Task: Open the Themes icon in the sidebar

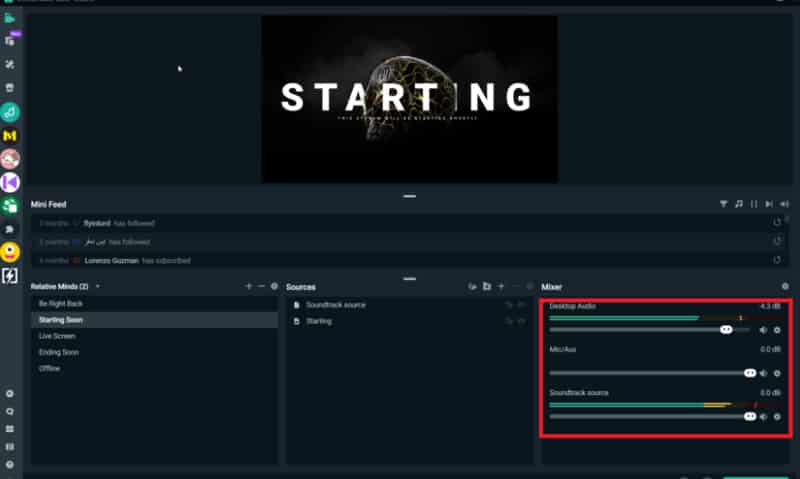Action: pos(10,65)
